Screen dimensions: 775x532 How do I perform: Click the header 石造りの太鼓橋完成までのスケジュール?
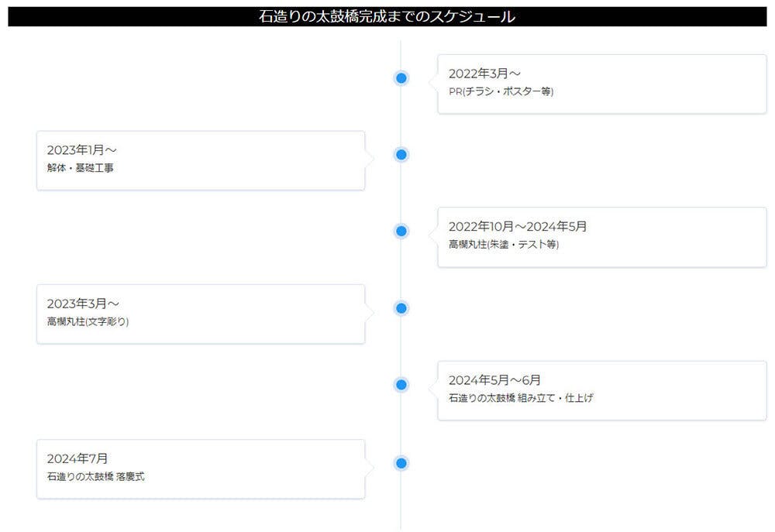click(x=387, y=16)
